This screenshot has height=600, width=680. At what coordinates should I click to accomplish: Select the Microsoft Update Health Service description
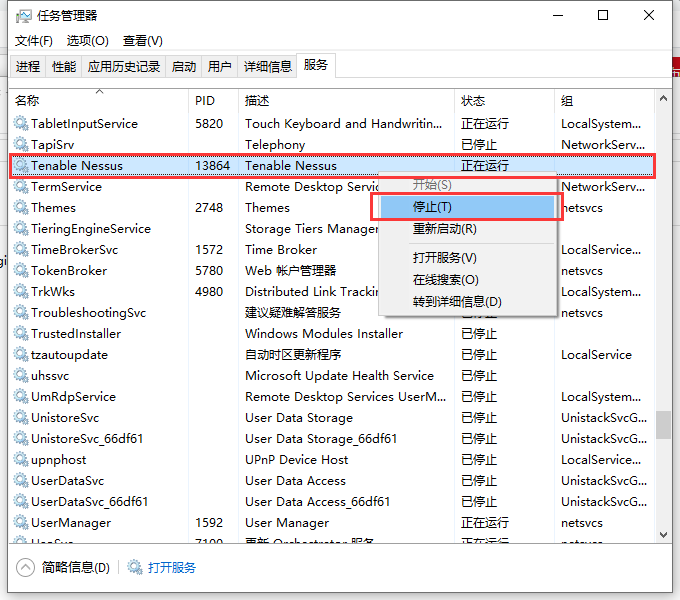click(x=339, y=375)
